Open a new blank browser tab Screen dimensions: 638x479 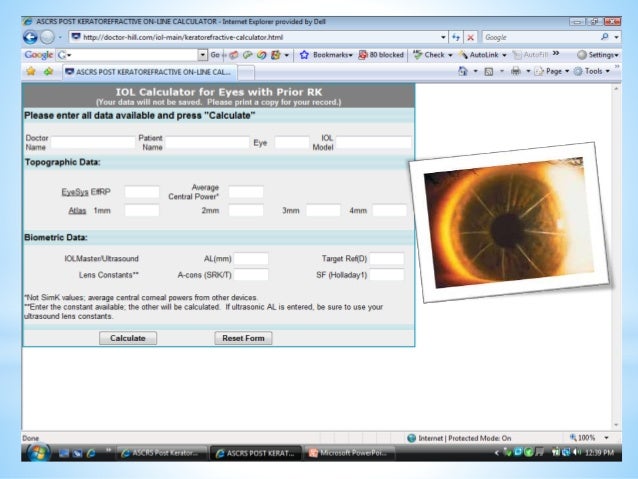tap(246, 72)
